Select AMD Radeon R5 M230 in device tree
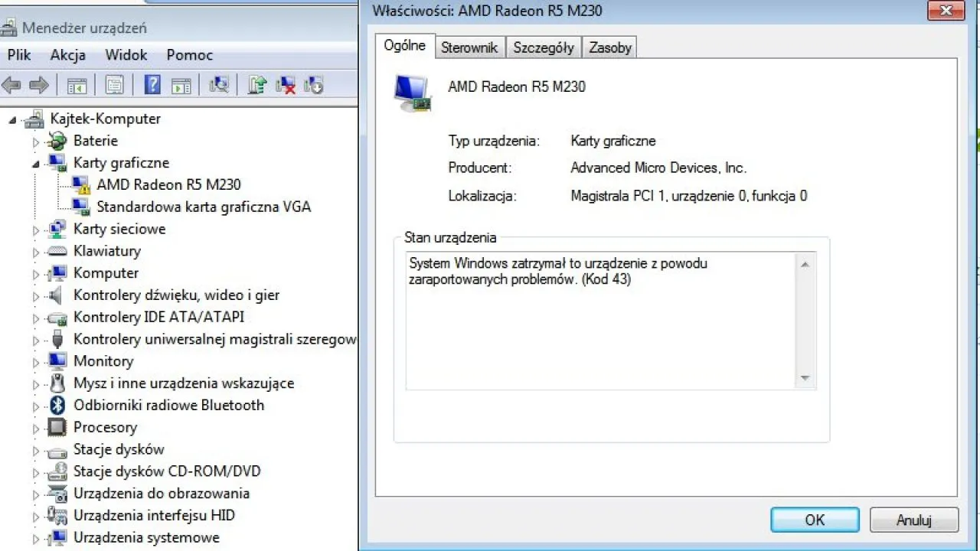The image size is (980, 551). (168, 184)
